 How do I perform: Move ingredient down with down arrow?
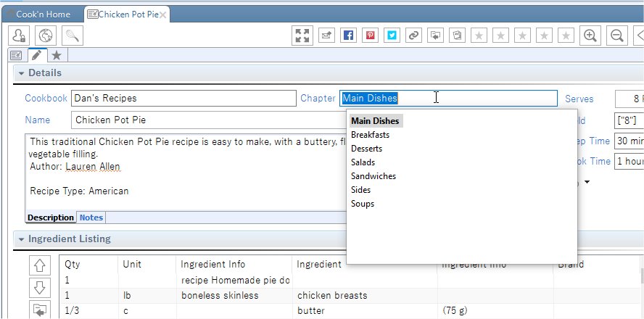41,288
